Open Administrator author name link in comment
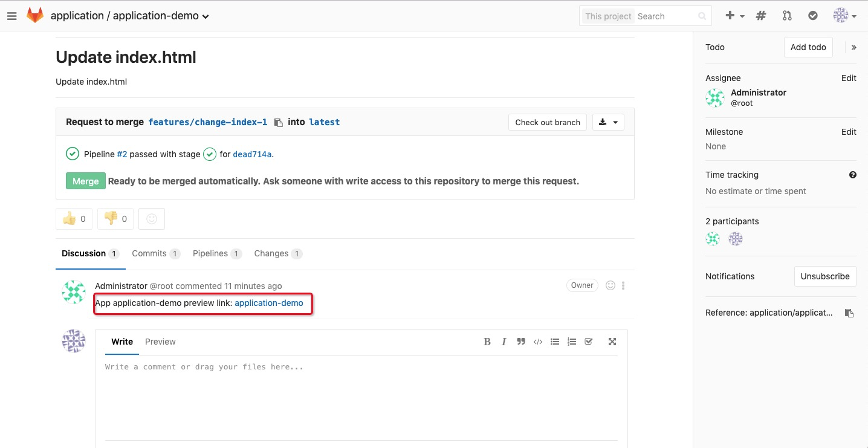868x448 pixels. click(121, 286)
